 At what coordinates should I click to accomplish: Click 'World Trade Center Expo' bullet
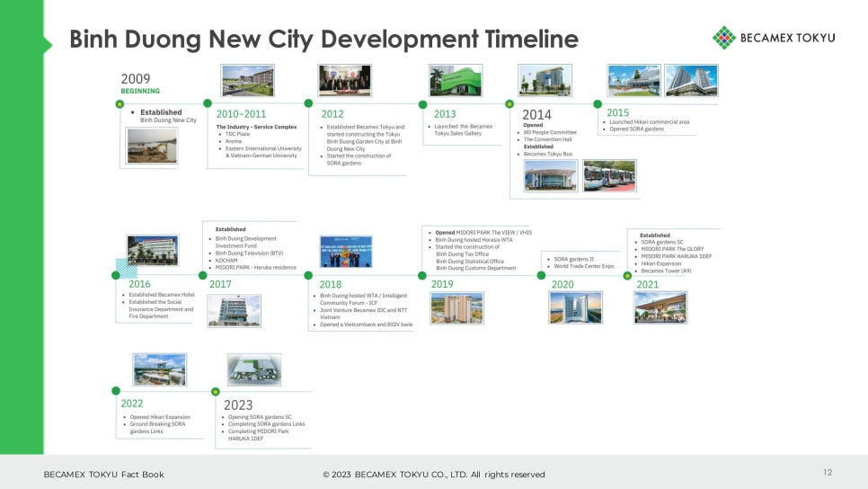pyautogui.click(x=584, y=266)
